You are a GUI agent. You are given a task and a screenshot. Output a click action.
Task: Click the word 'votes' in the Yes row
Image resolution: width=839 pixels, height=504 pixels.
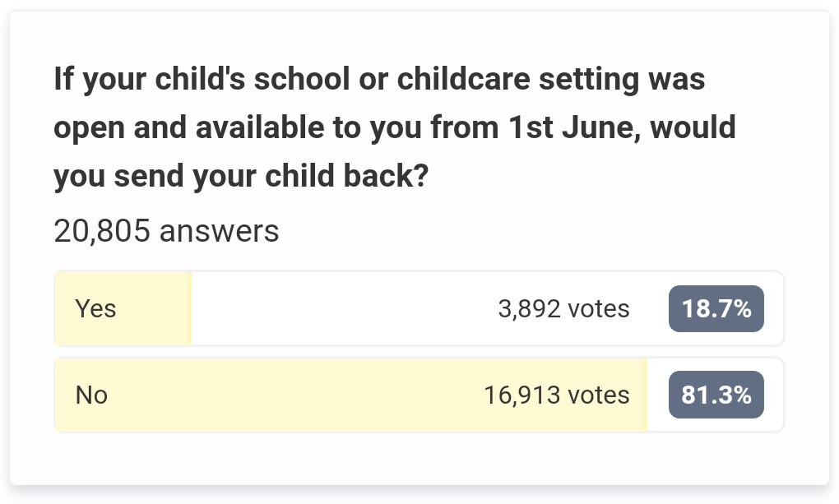click(x=599, y=308)
